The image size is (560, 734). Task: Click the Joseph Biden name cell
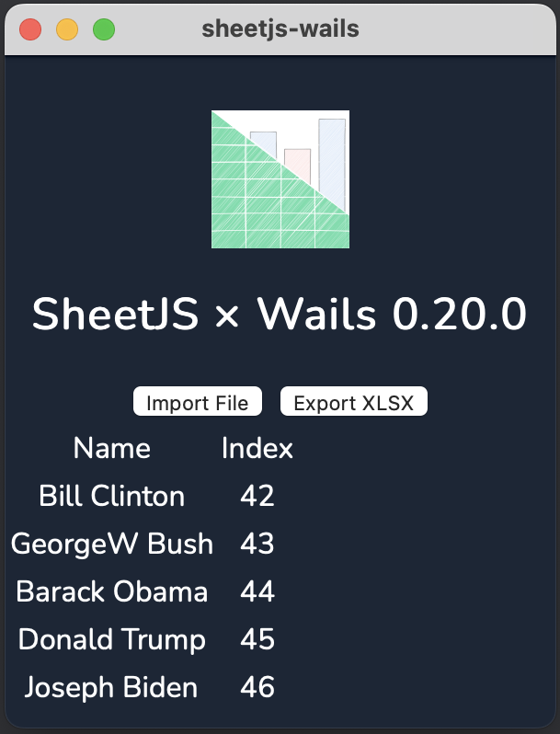coord(111,687)
